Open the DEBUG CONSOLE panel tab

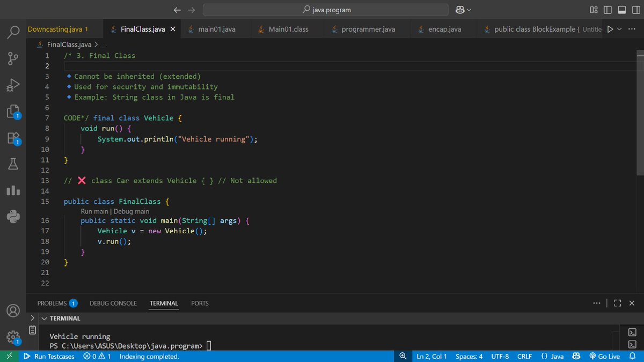tap(113, 303)
